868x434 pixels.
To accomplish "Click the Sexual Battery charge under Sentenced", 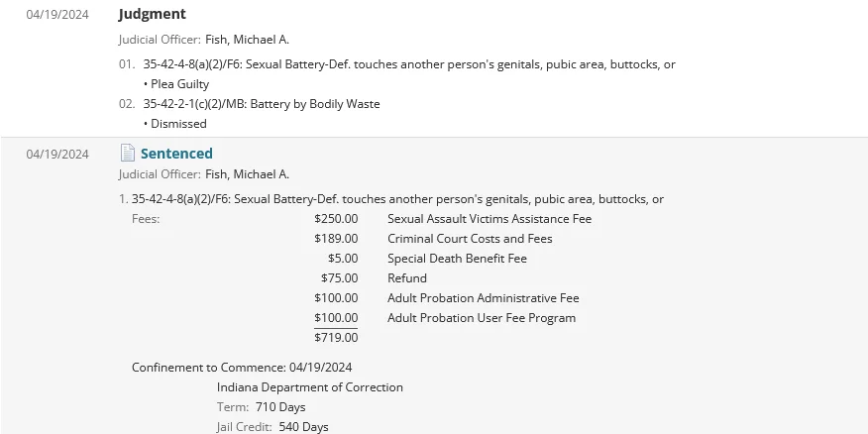I will (397, 199).
